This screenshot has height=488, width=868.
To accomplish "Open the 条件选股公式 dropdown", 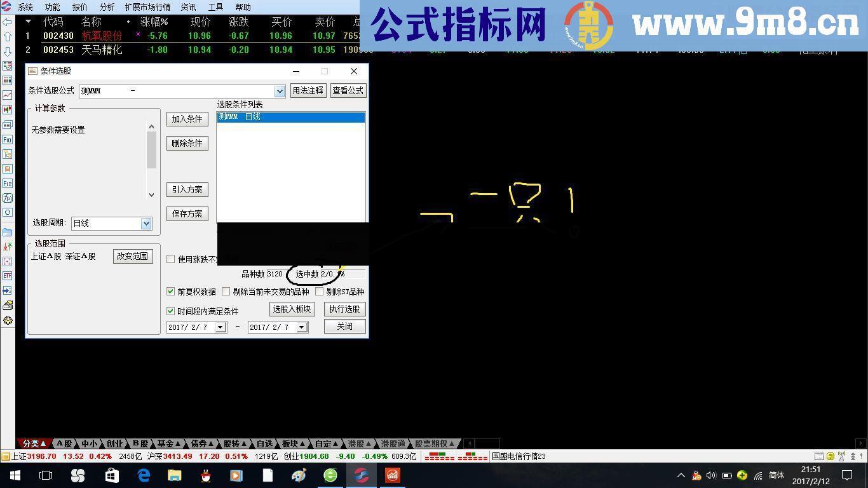I will tap(278, 91).
